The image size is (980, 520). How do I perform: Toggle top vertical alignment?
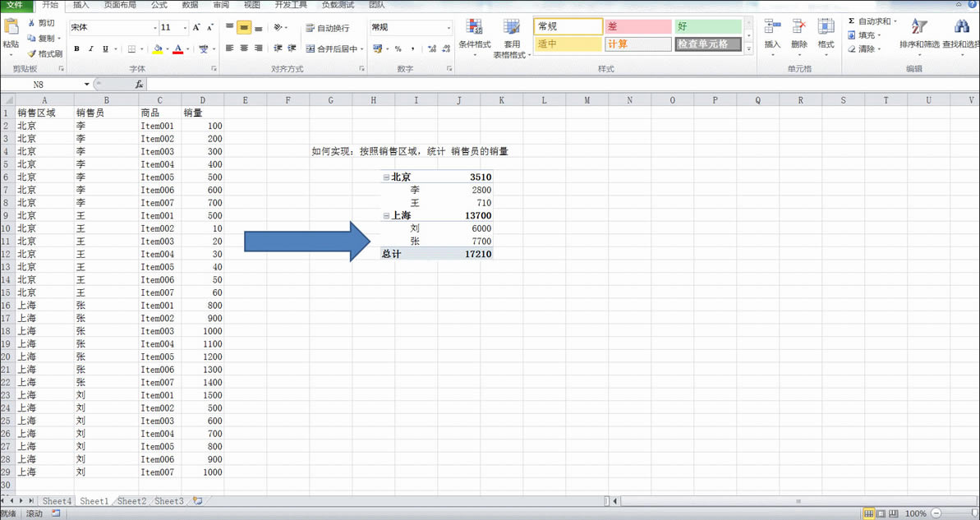click(x=230, y=27)
